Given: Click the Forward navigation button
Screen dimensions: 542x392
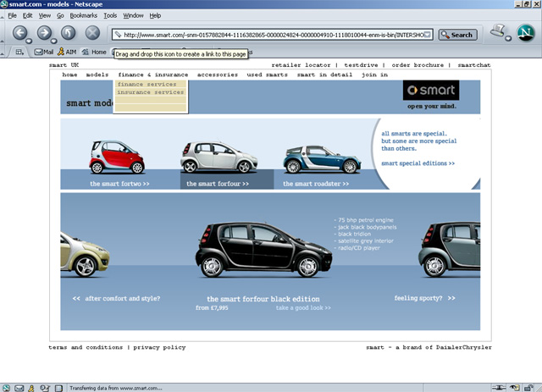Looking at the screenshot, I should point(44,33).
